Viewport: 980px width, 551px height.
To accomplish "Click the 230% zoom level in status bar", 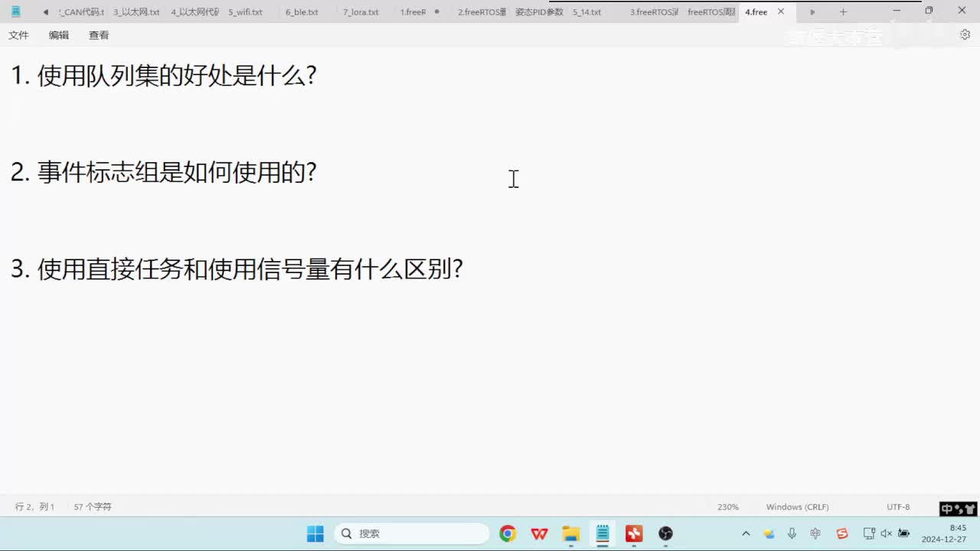I will coord(728,507).
